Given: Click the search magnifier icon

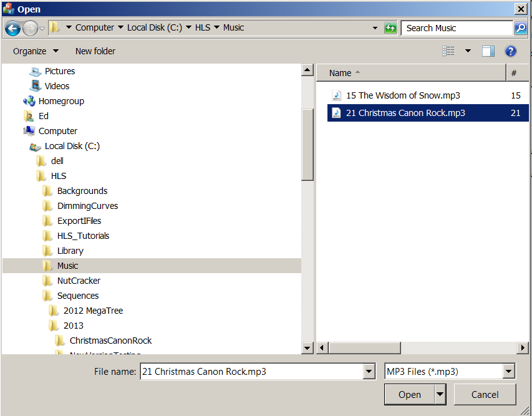Looking at the screenshot, I should click(x=521, y=28).
